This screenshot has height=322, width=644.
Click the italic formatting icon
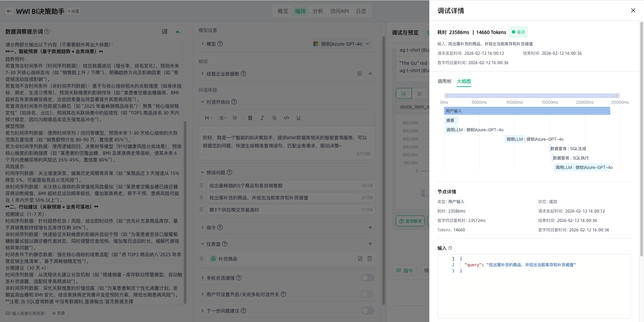click(262, 118)
